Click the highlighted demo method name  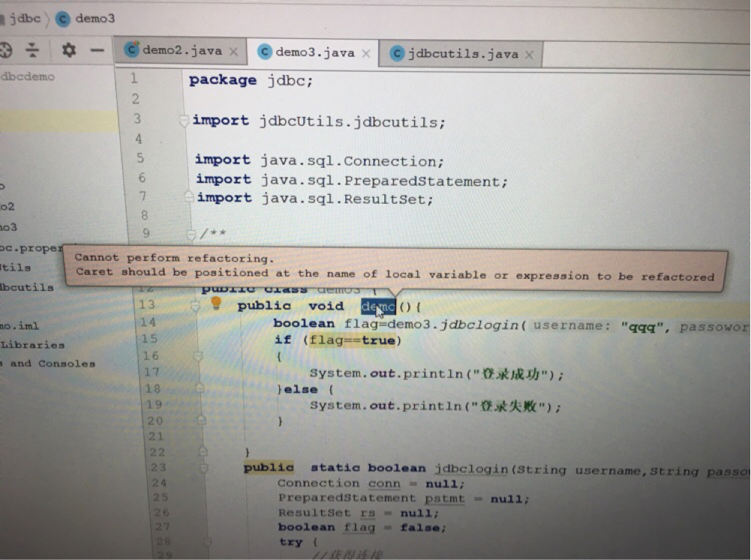(378, 307)
